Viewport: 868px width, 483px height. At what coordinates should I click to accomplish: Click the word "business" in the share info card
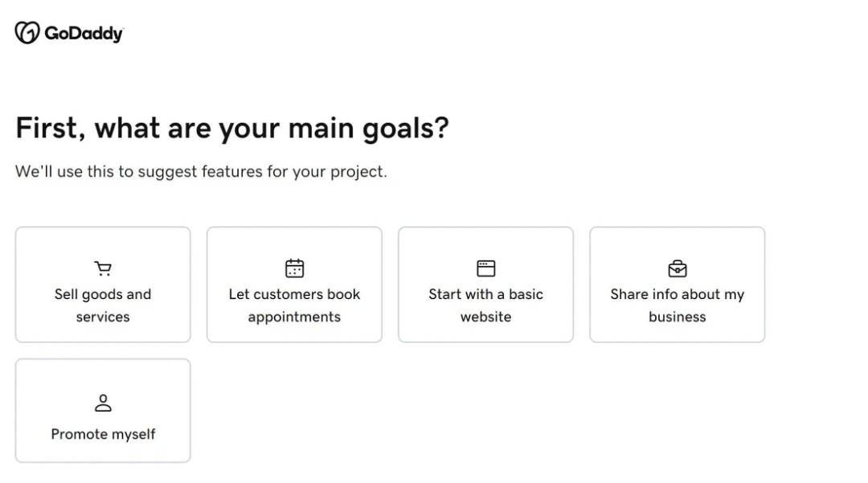pyautogui.click(x=678, y=317)
